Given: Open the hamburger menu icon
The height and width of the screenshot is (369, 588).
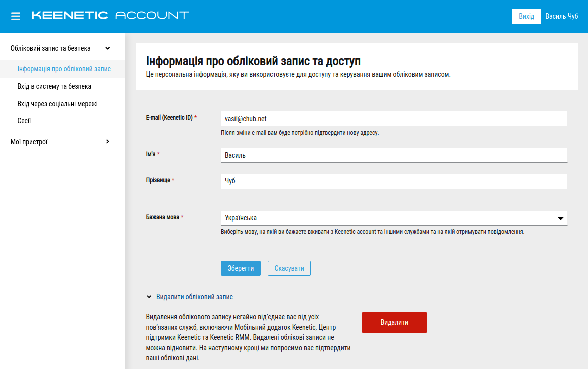Looking at the screenshot, I should pos(16,16).
